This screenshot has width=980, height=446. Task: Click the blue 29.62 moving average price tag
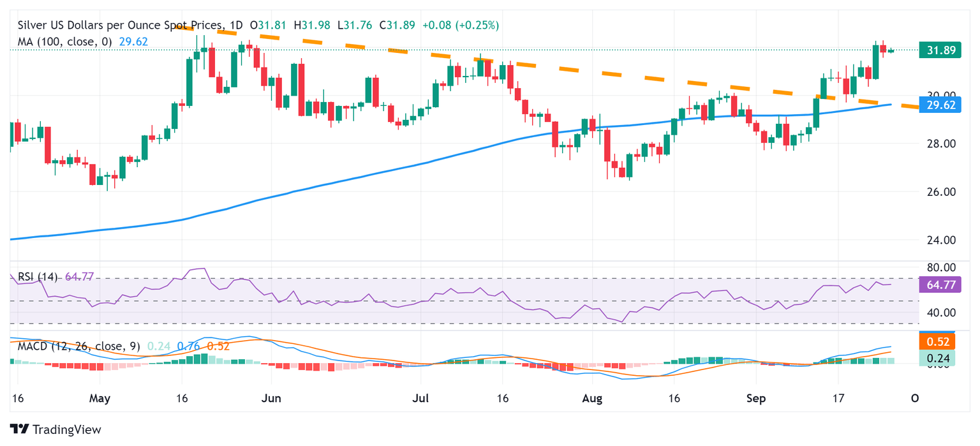pyautogui.click(x=940, y=105)
